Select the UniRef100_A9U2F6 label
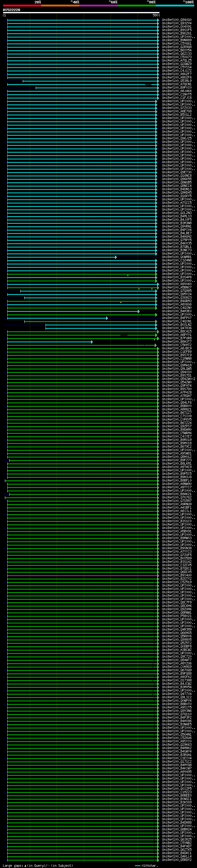This screenshot has height=868, width=197. tap(176, 78)
